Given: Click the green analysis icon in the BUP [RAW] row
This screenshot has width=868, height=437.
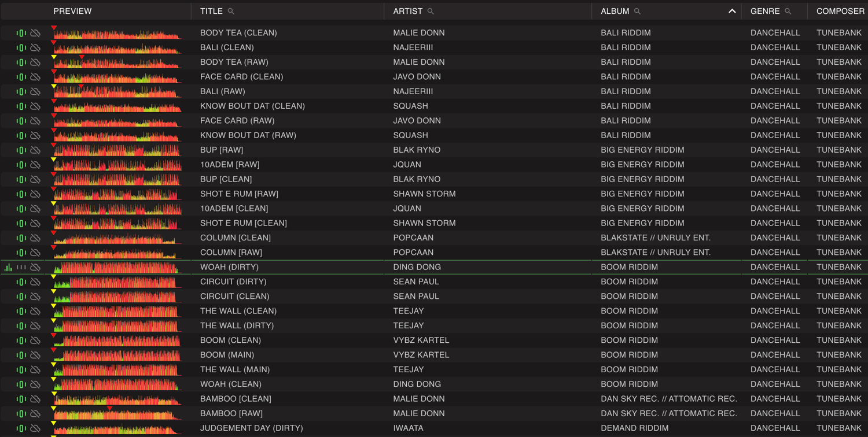Looking at the screenshot, I should [x=21, y=150].
